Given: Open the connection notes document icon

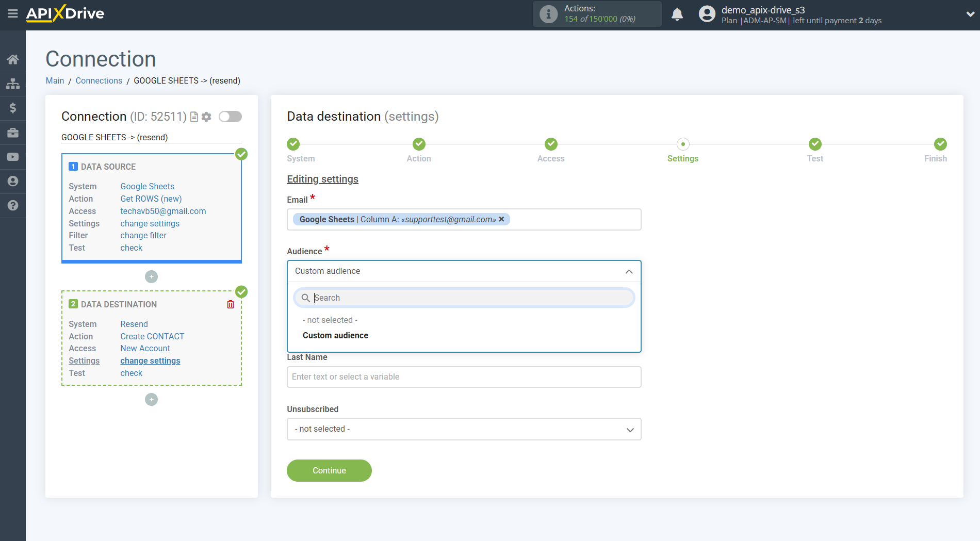Looking at the screenshot, I should 193,117.
